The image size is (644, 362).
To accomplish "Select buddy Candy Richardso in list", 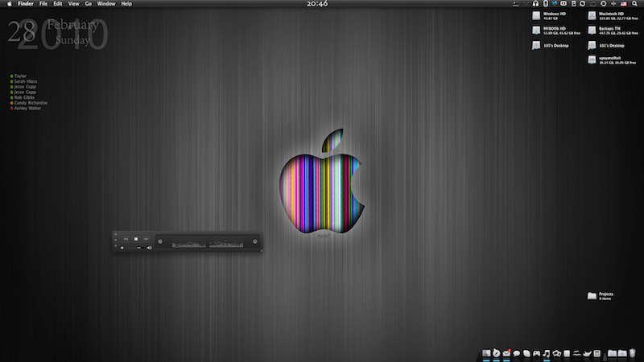I will tap(29, 103).
